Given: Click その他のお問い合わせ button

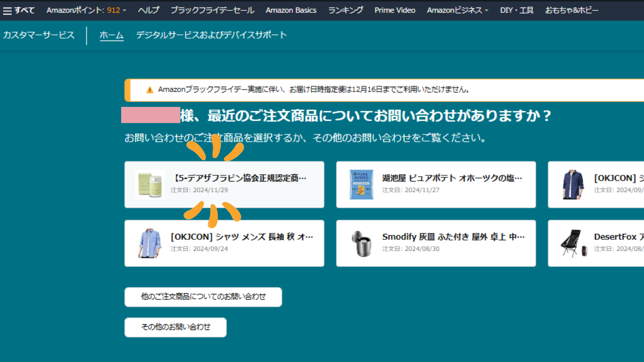Looking at the screenshot, I should click(175, 327).
